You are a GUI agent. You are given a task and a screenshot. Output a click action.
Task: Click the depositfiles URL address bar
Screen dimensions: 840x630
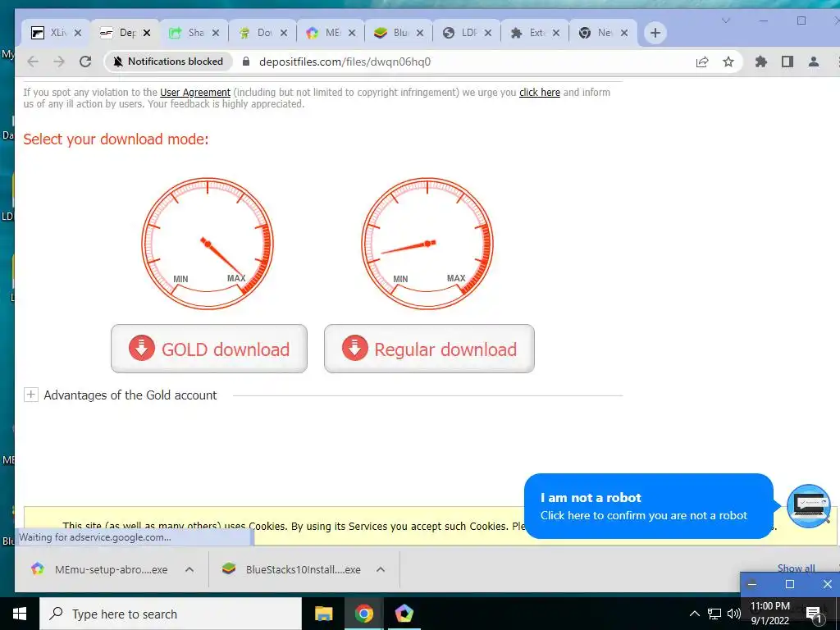345,62
